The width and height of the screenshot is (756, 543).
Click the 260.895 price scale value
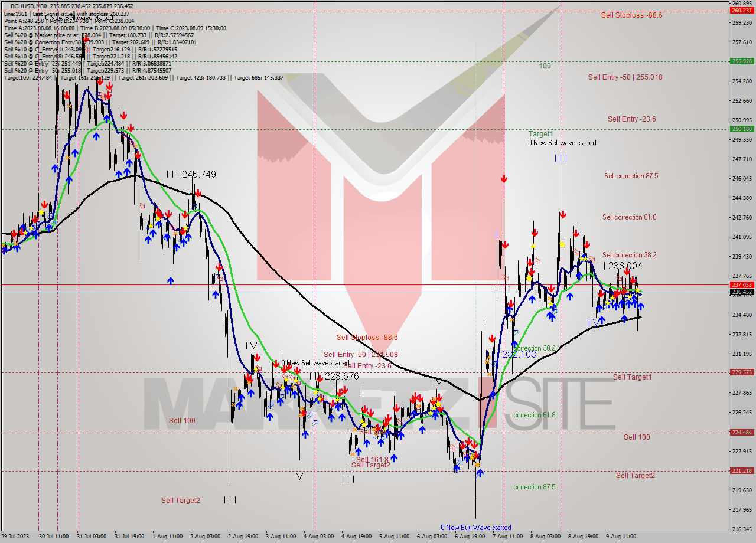(741, 3)
